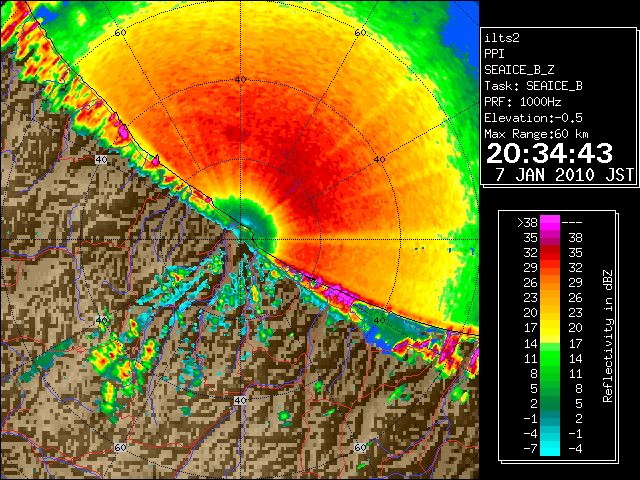
Task: Pick the cyan swatch at color bar bottom
Action: coord(550,451)
